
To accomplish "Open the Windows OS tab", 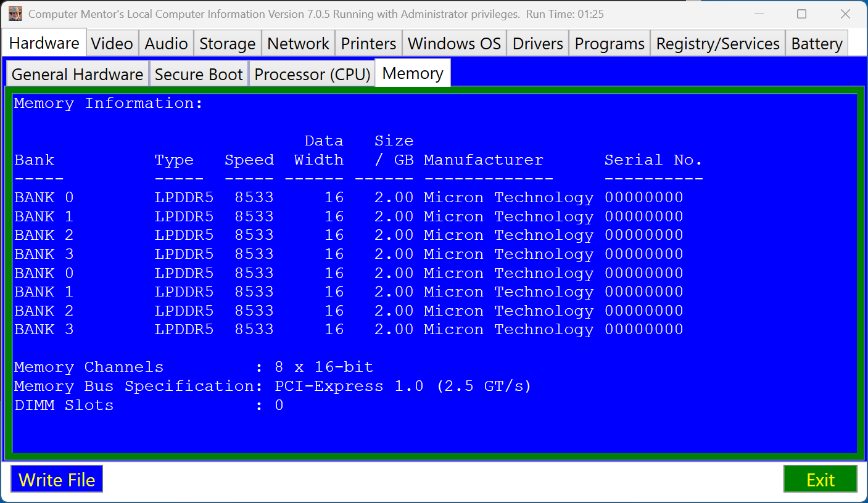I will [x=454, y=44].
